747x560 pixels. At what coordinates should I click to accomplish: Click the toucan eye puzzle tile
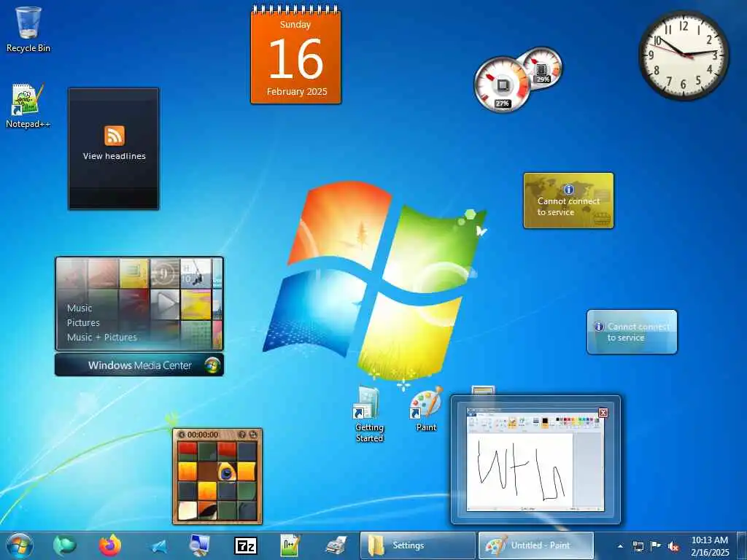click(x=228, y=472)
